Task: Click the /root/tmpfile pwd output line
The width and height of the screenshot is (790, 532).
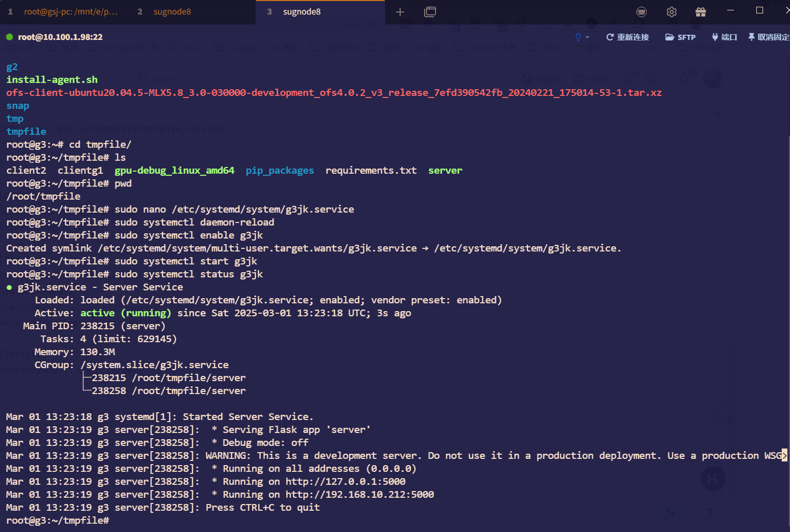Action: coord(43,196)
